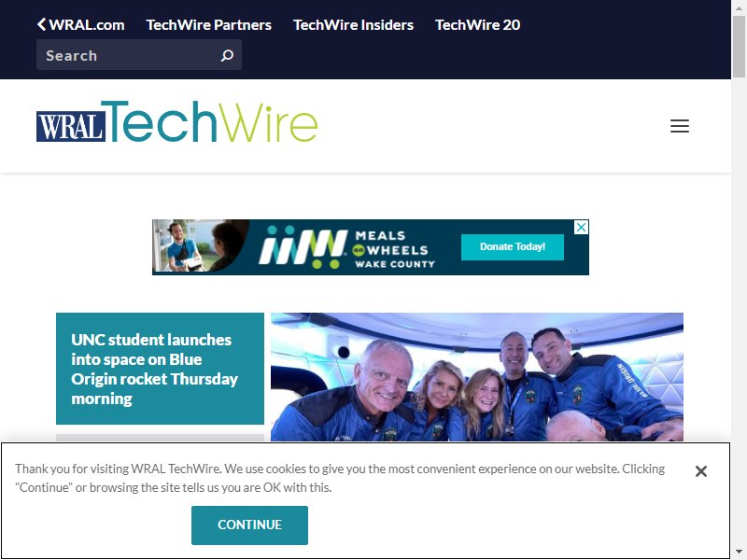The width and height of the screenshot is (747, 560).
Task: Open the Blue Origin crew photo
Action: (477, 377)
